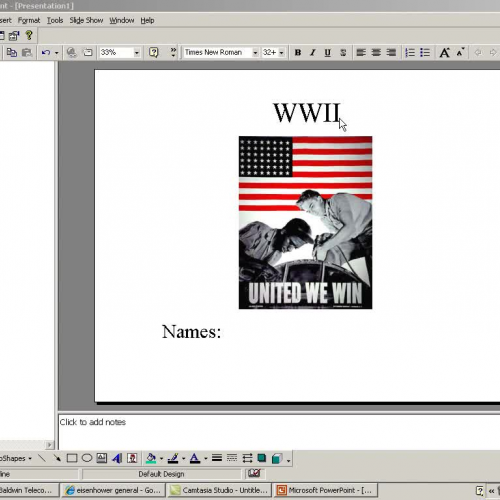Open the Font Color dropdown arrow
The height and width of the screenshot is (500, 500).
coord(205,459)
